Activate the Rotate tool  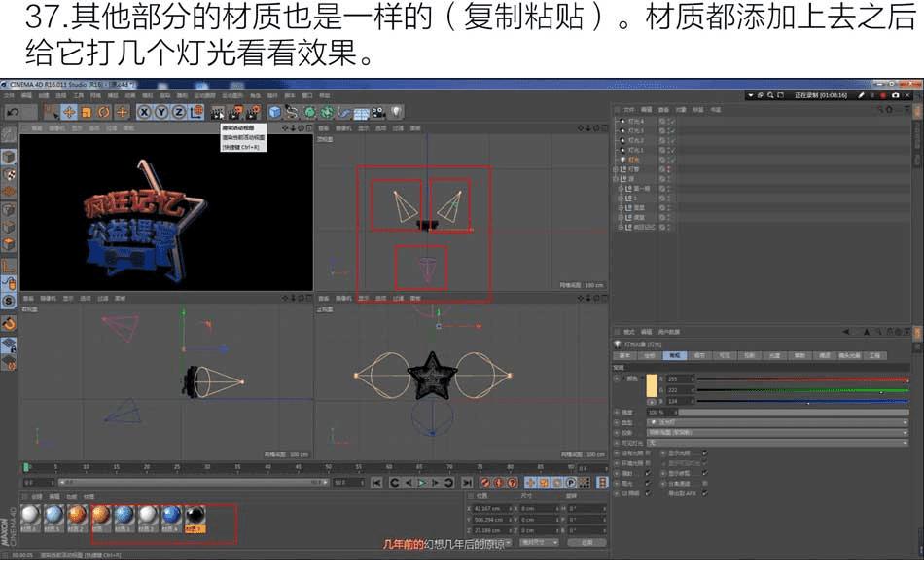[x=104, y=112]
